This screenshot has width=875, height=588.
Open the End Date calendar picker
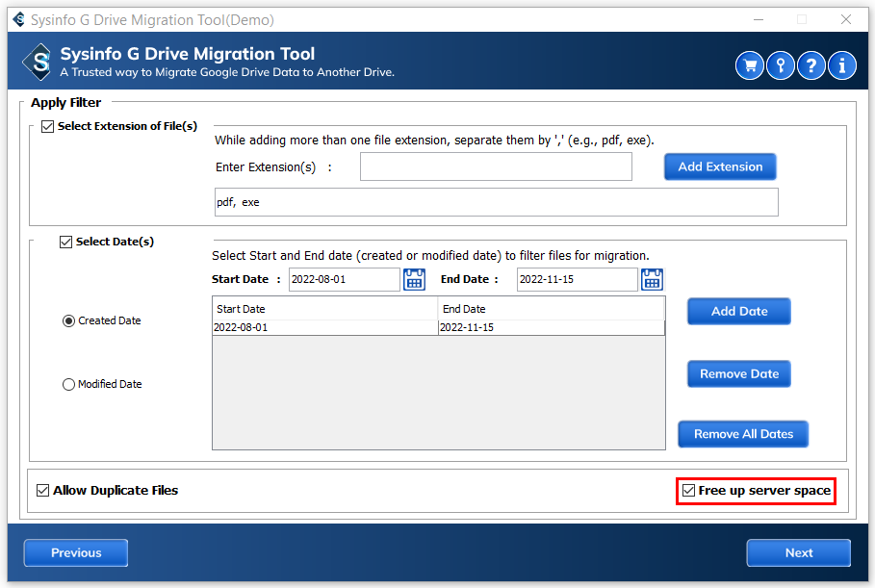652,280
